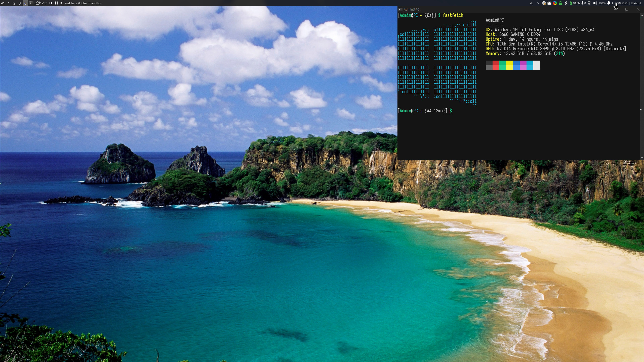This screenshot has width=644, height=362.
Task: Click the mail envelope tray icon
Action: pyautogui.click(x=549, y=3)
